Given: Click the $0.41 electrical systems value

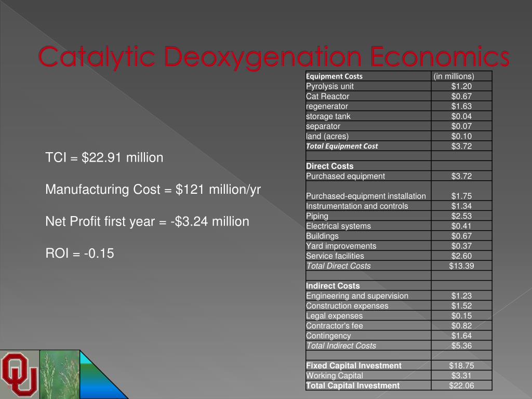Looking at the screenshot, I should click(x=461, y=226).
